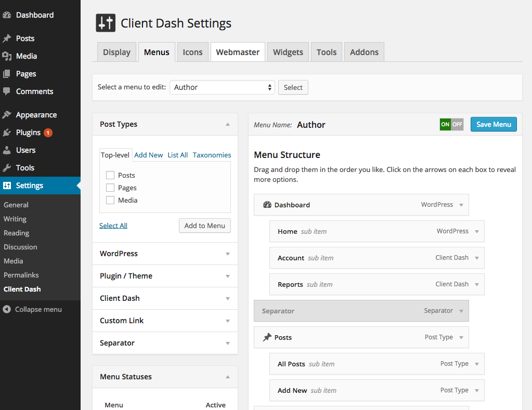The image size is (532, 410).
Task: Open the Taxonomies tab in Post Types
Action: (212, 155)
